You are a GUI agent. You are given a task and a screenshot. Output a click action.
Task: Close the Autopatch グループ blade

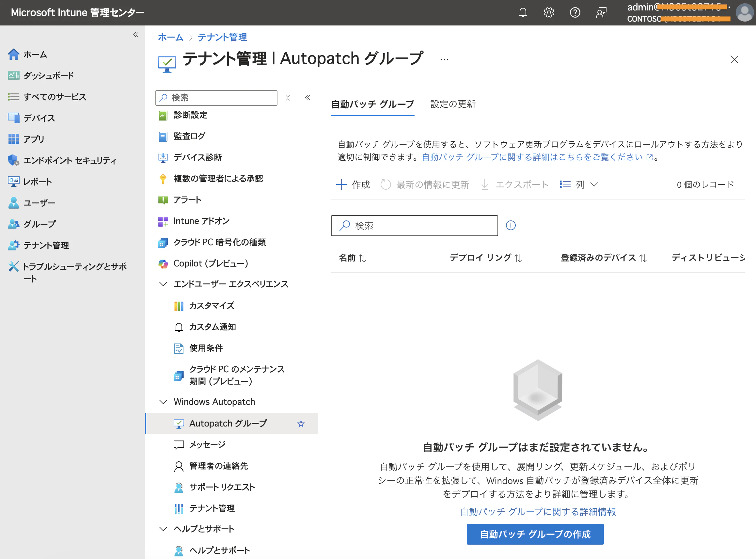pyautogui.click(x=734, y=59)
